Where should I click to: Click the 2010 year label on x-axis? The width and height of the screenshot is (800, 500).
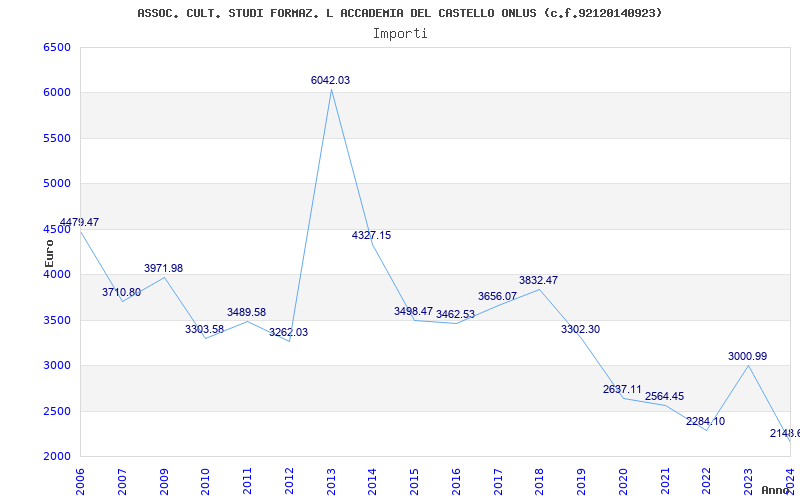(x=206, y=481)
